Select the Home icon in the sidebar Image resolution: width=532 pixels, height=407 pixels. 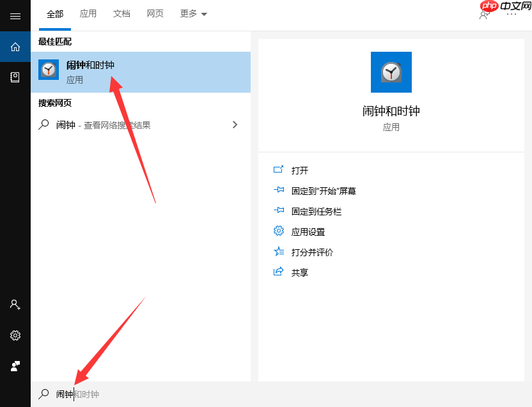tap(15, 47)
